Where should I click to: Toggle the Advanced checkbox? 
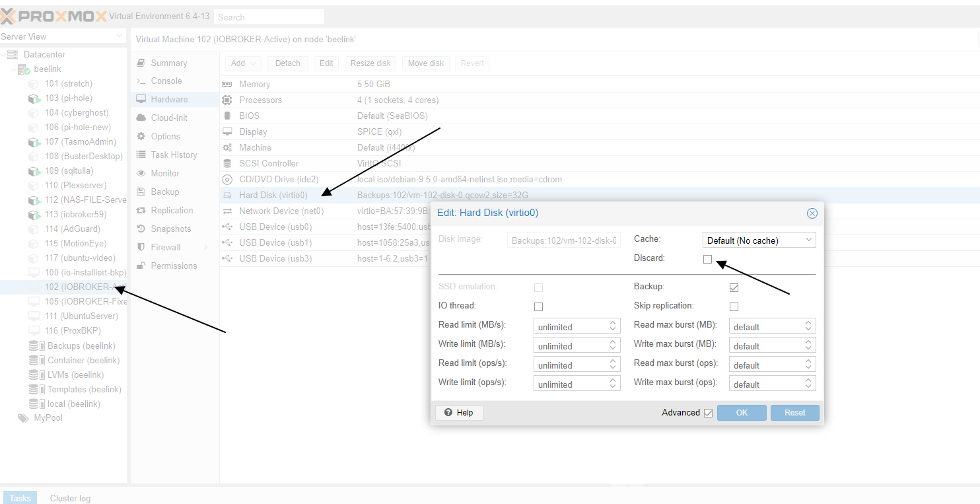coord(709,413)
